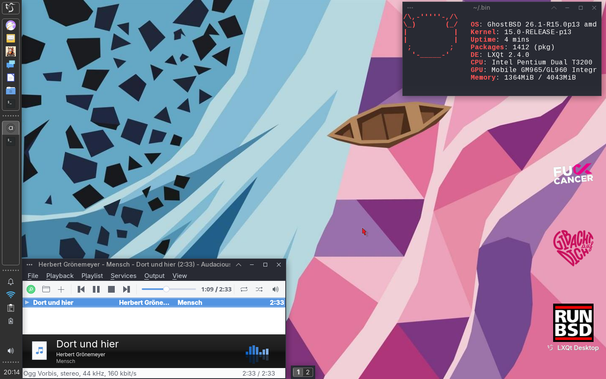Launch the blue folder file manager icon
This screenshot has width=606, height=379.
pyautogui.click(x=10, y=90)
